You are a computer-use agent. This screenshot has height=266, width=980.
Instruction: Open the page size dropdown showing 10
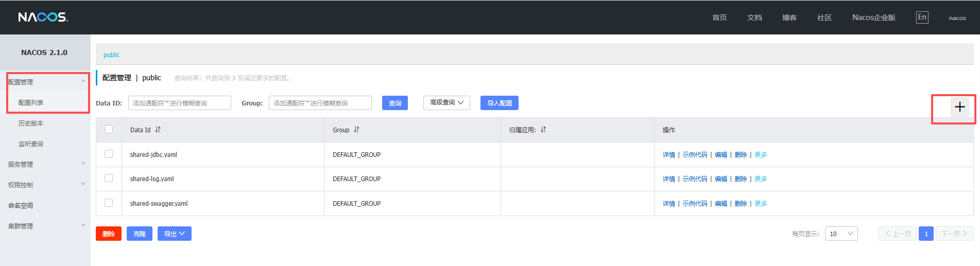point(841,234)
